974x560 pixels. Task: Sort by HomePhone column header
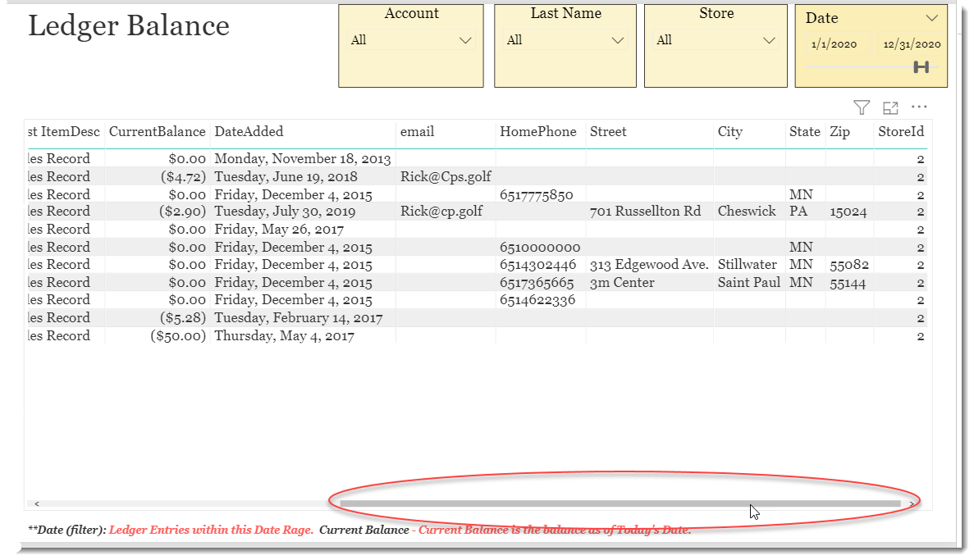[x=538, y=132]
